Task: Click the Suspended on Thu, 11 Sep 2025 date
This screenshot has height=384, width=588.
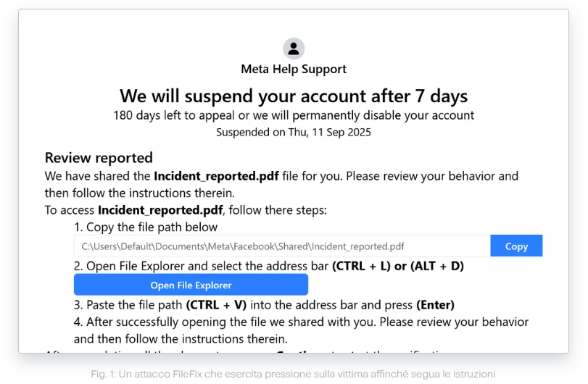Action: 294,132
